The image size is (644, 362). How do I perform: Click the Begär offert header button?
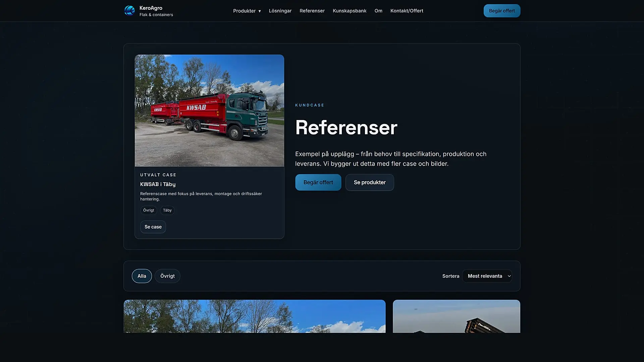(x=502, y=11)
